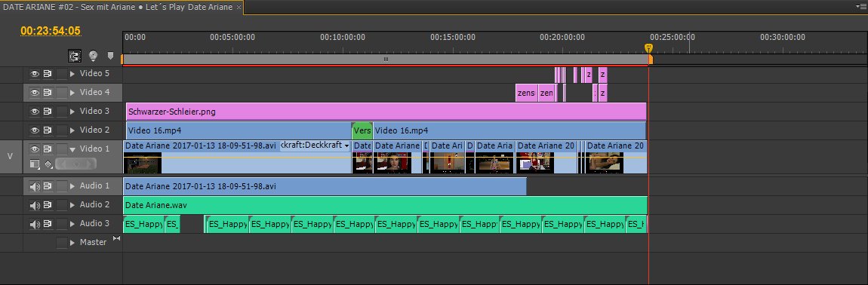This screenshot has height=285, width=868.
Task: Close the sequence tab with the x
Action: [x=239, y=8]
